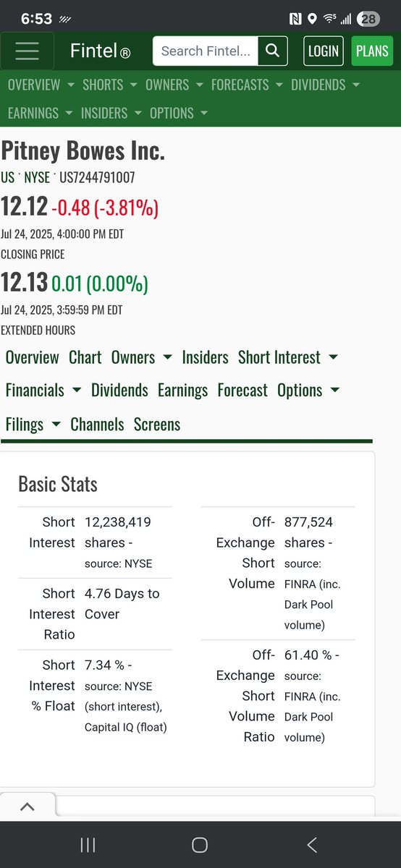Screen dimensions: 401x868
Task: Expand the Owners menu under stock price
Action: 141,357
